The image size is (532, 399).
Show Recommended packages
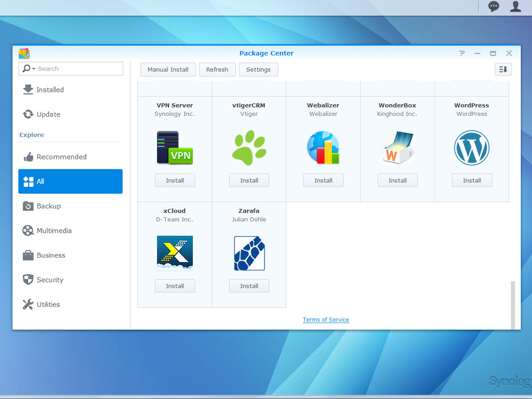(x=71, y=157)
